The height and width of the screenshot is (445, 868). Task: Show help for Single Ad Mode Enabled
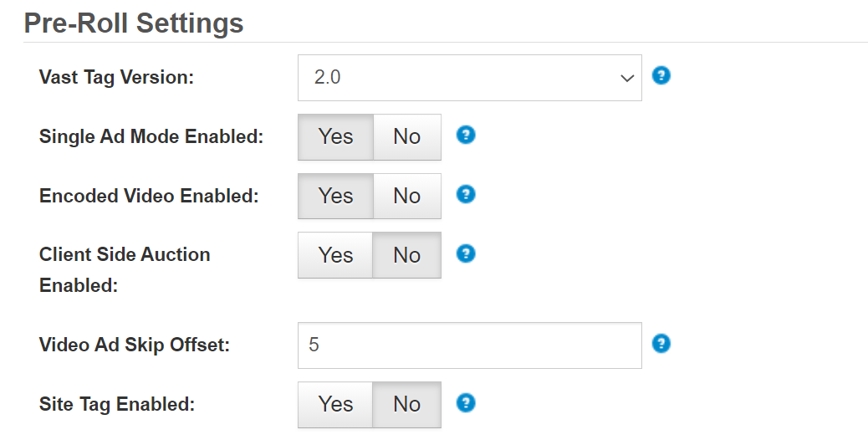click(466, 135)
